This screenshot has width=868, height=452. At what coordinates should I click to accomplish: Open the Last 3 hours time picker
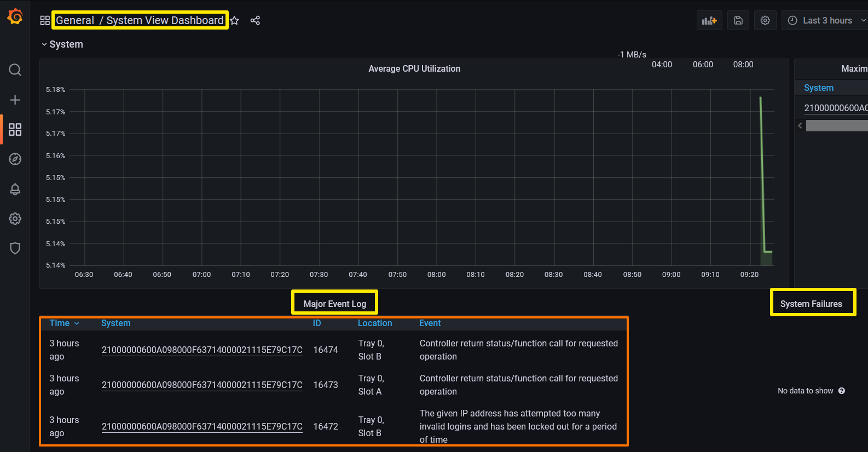tap(825, 20)
